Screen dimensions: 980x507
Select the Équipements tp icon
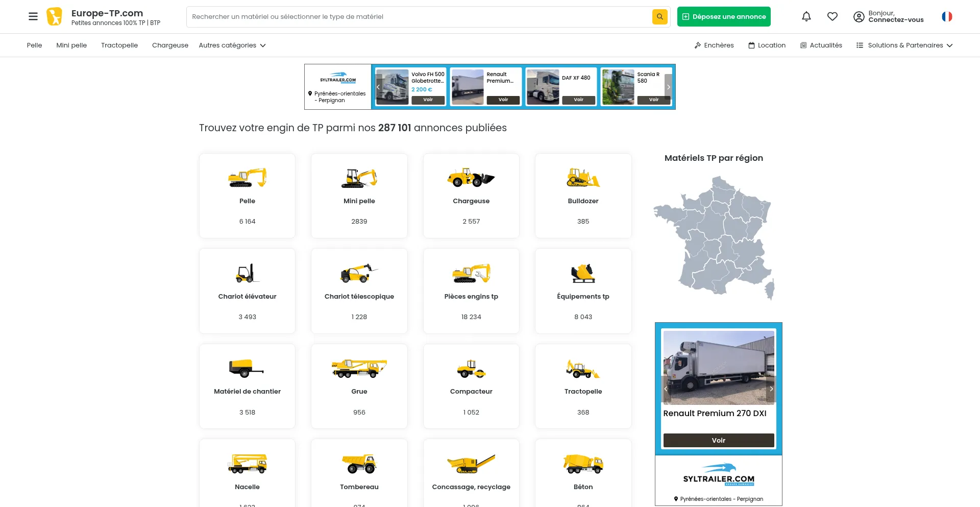[583, 273]
